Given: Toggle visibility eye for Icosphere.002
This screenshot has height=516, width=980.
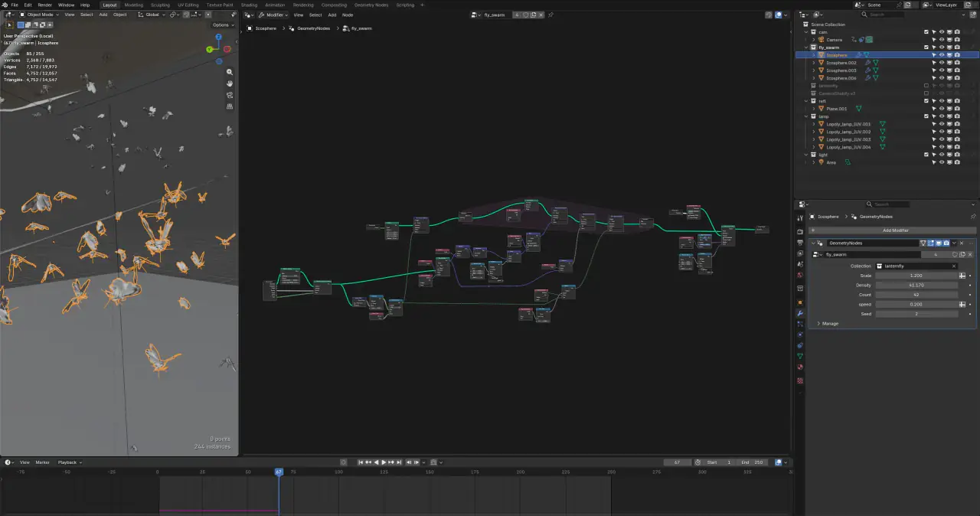Looking at the screenshot, I should (x=941, y=63).
